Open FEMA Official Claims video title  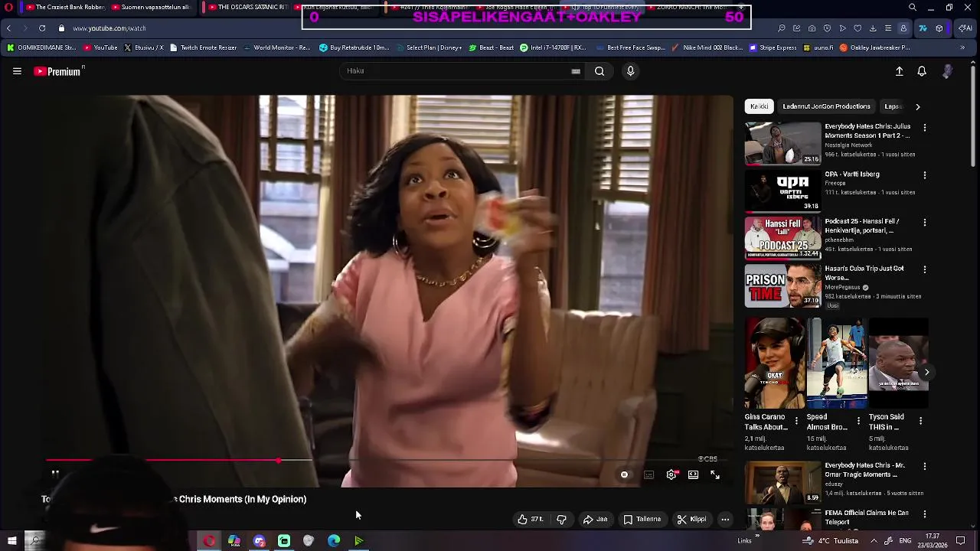coord(867,517)
